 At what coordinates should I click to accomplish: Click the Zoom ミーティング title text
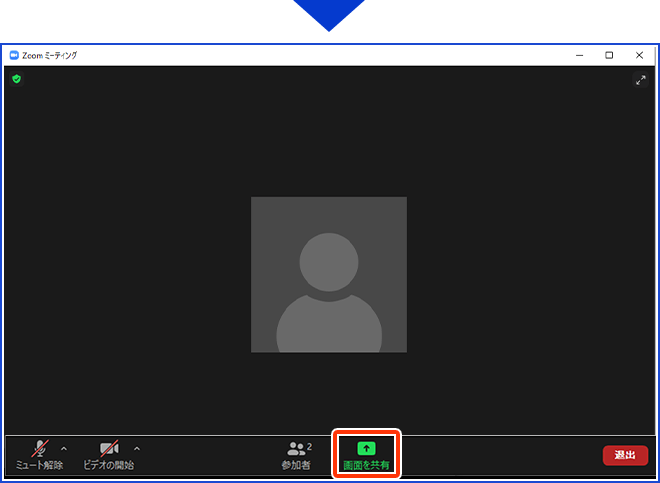click(x=49, y=55)
